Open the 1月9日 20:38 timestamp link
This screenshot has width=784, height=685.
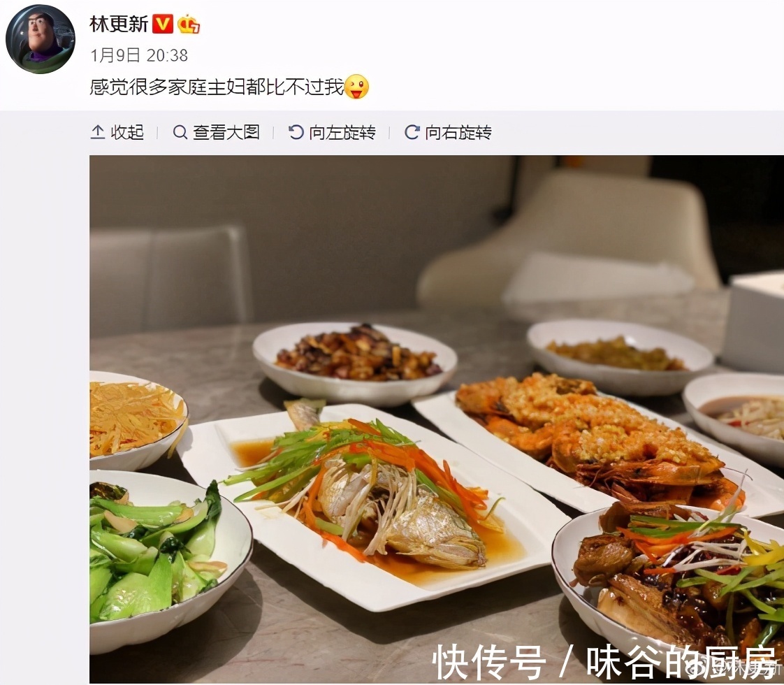click(x=139, y=55)
